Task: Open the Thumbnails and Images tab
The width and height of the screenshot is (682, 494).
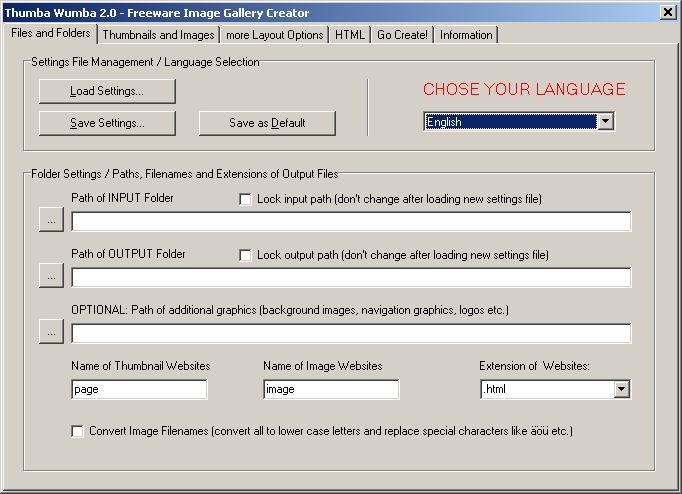Action: point(158,35)
